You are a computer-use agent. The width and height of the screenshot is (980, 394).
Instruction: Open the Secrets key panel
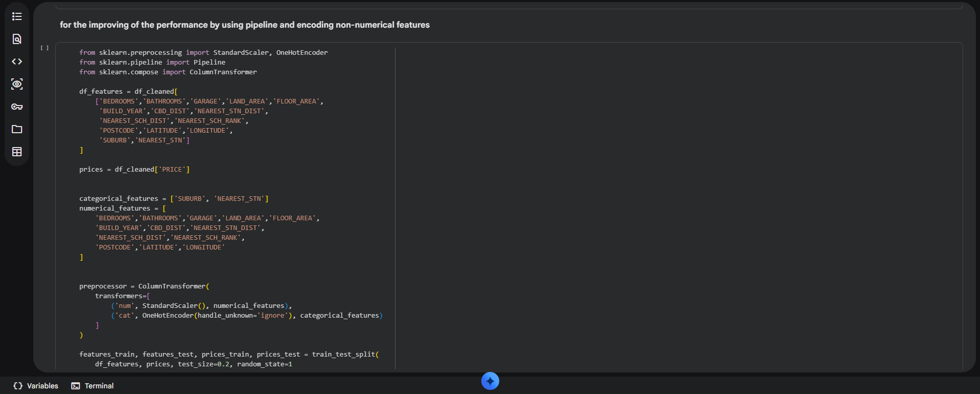[x=17, y=107]
